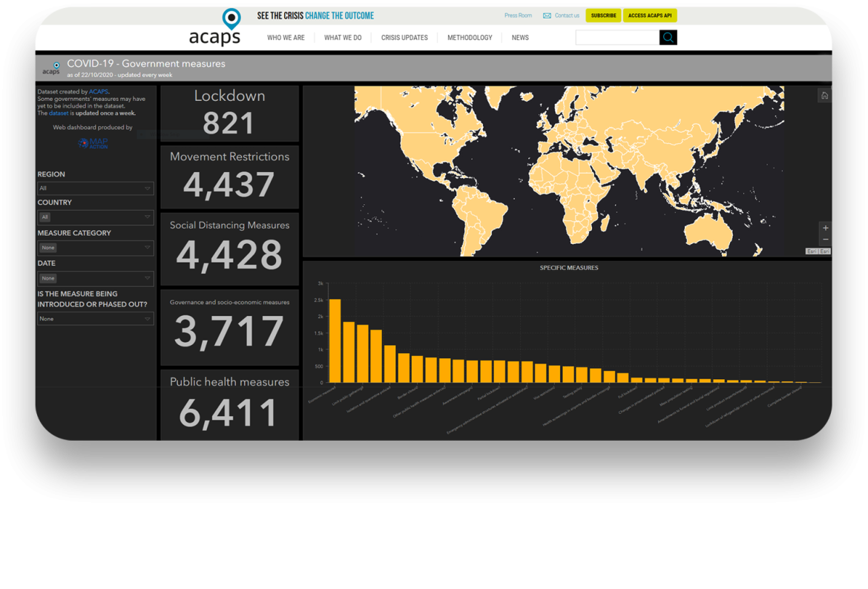The width and height of the screenshot is (868, 589).
Task: Open the COUNTRY filter dropdown
Action: [x=96, y=217]
